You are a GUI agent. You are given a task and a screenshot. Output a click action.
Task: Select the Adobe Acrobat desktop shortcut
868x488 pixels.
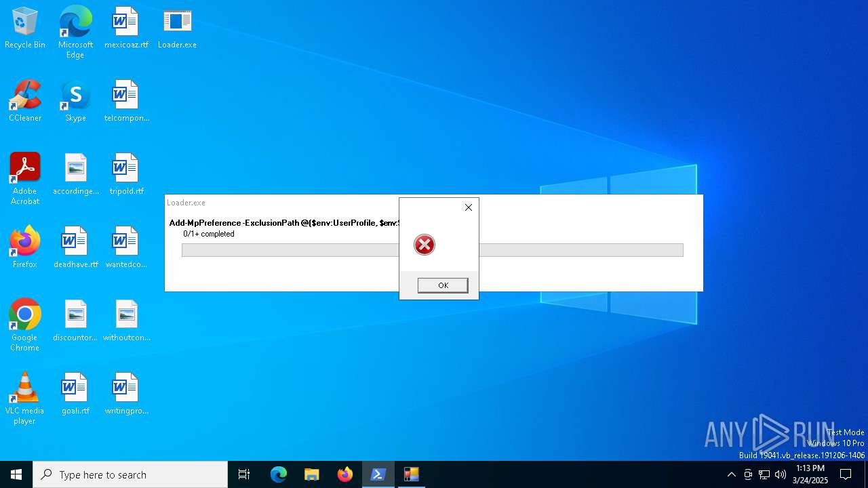[x=25, y=179]
